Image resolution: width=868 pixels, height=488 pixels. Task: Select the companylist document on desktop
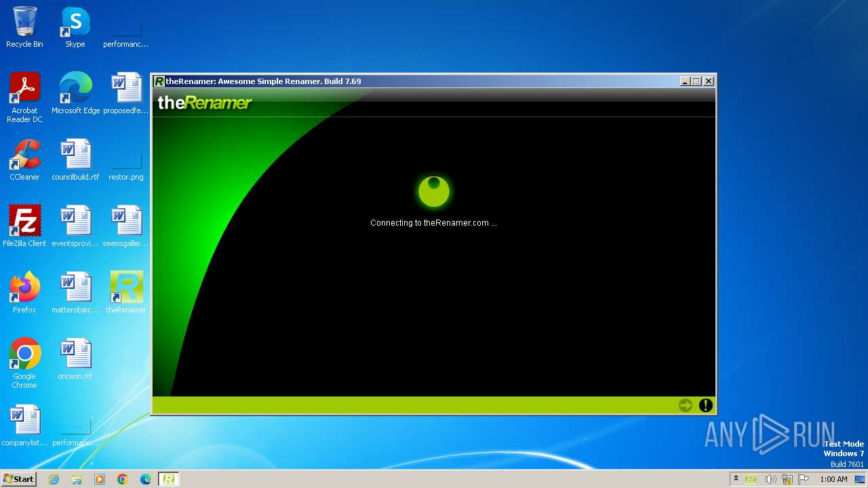pyautogui.click(x=24, y=426)
